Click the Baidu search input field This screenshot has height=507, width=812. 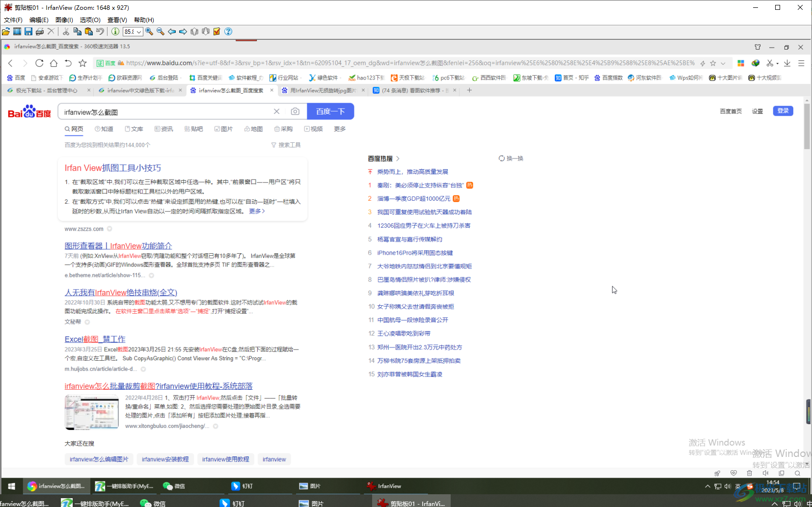pos(167,112)
